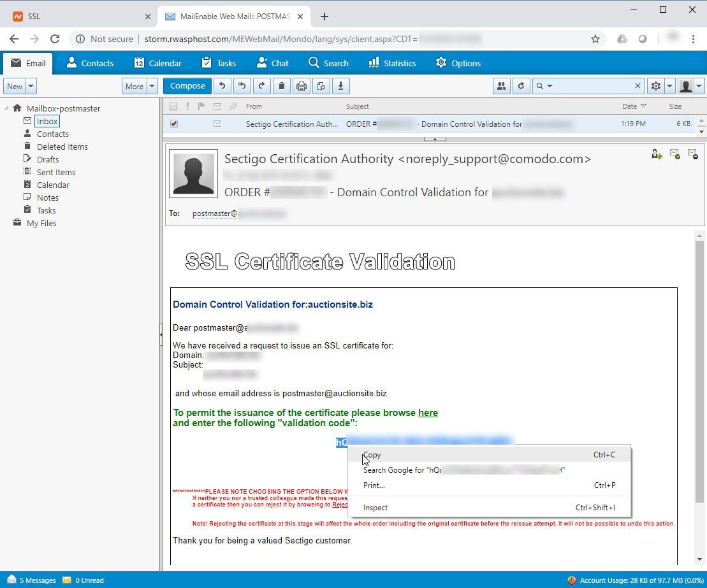Bookmark this page with star icon
Viewport: 707px width, 588px height.
595,39
